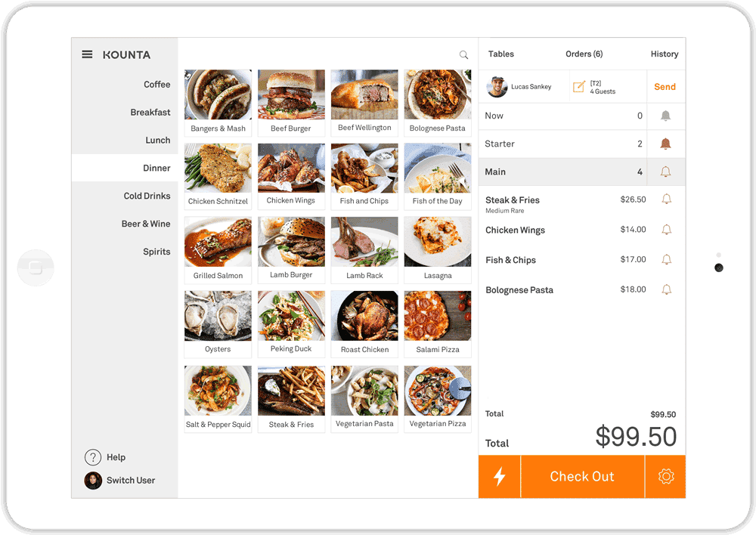Toggle the Fish & Chips item bell
This screenshot has width=756, height=535.
point(666,259)
